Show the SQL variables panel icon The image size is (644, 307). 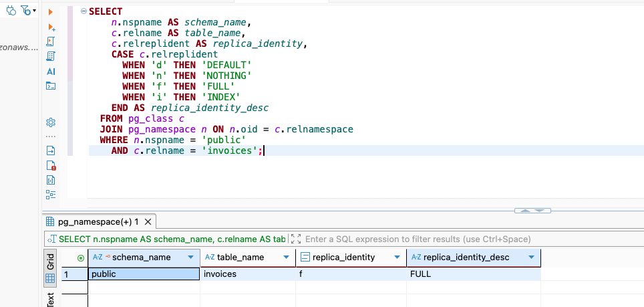point(51,180)
